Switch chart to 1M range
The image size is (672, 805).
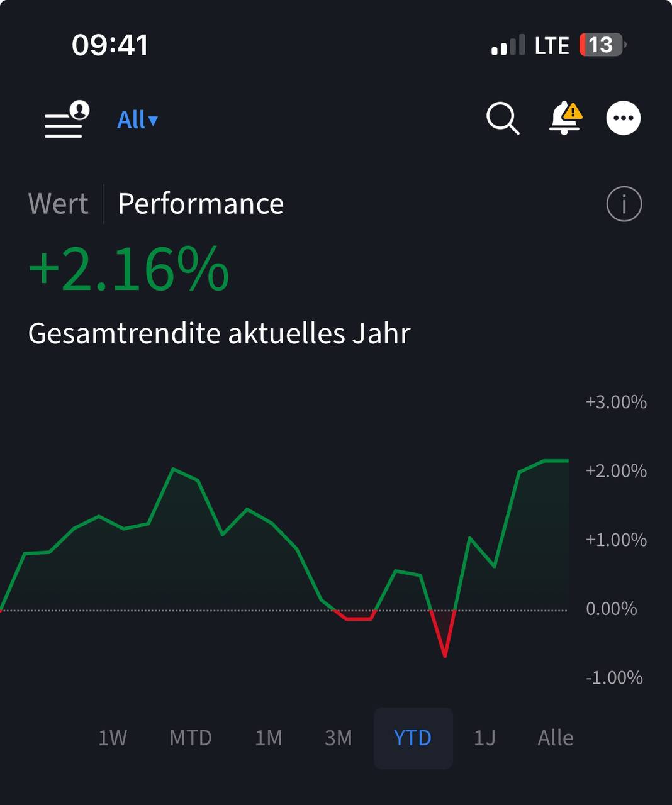269,738
